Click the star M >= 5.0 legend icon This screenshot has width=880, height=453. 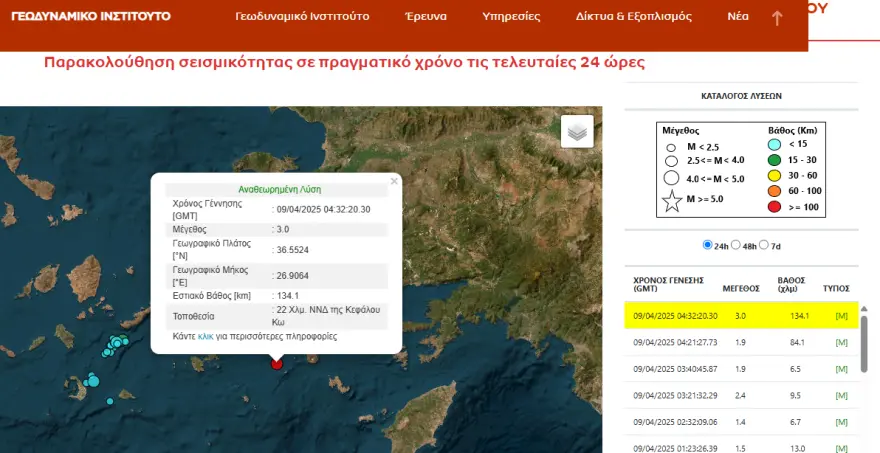point(672,201)
